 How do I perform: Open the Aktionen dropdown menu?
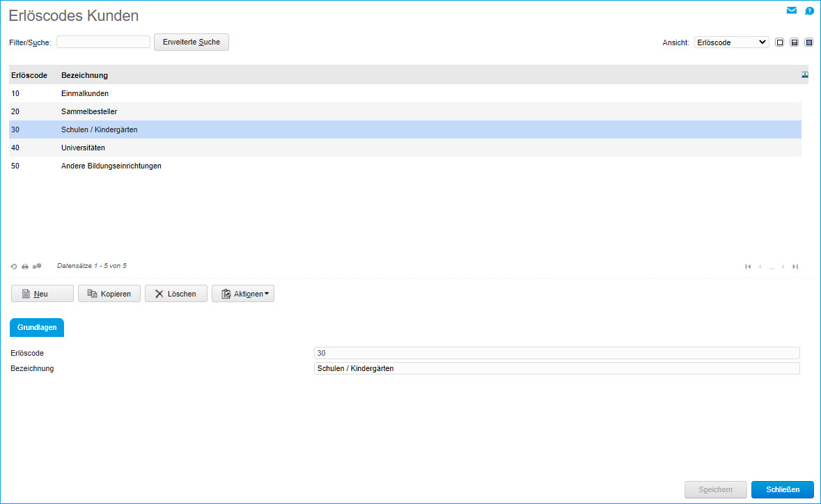[x=243, y=294]
